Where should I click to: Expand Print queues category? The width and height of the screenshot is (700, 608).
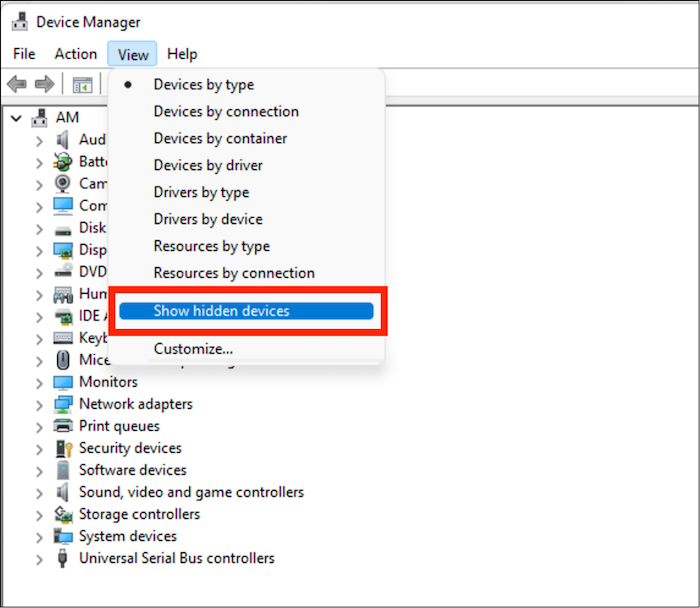(x=39, y=428)
